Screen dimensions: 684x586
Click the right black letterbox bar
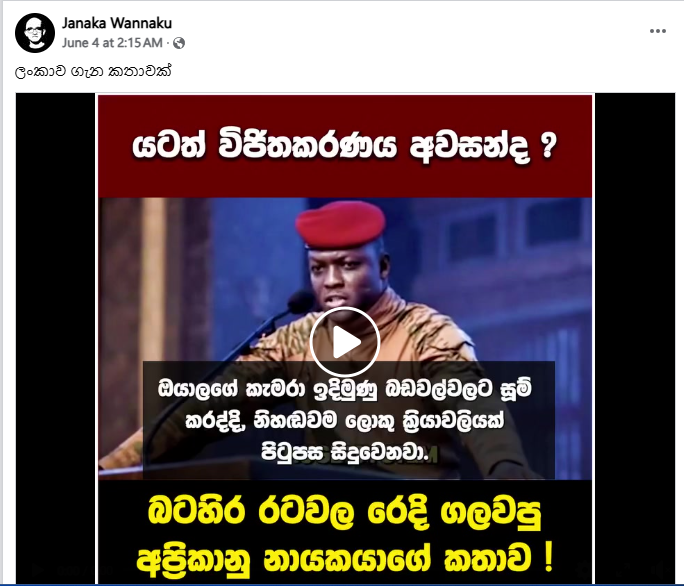[x=635, y=338]
